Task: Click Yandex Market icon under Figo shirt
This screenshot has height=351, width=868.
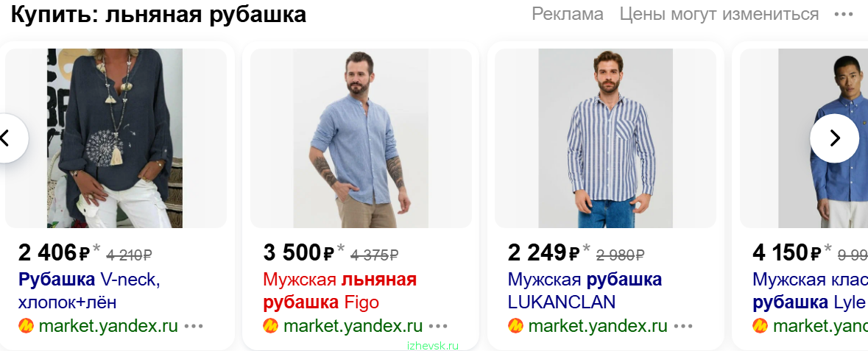Action: click(271, 325)
